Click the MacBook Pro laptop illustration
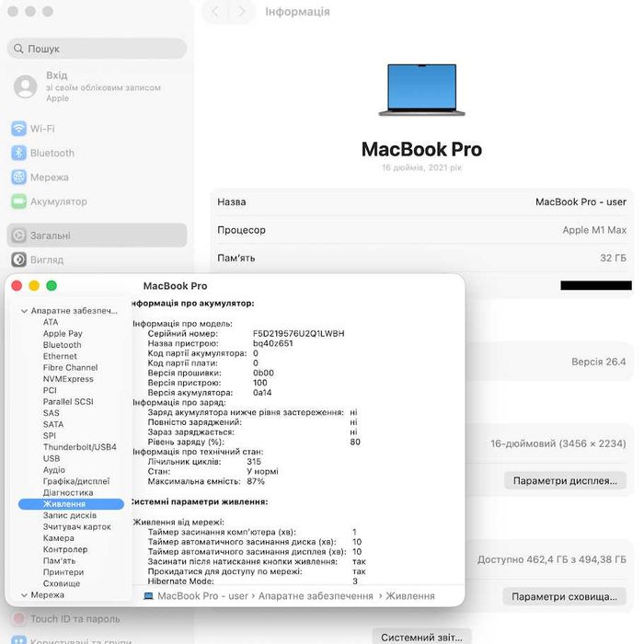The width and height of the screenshot is (644, 644). click(421, 90)
